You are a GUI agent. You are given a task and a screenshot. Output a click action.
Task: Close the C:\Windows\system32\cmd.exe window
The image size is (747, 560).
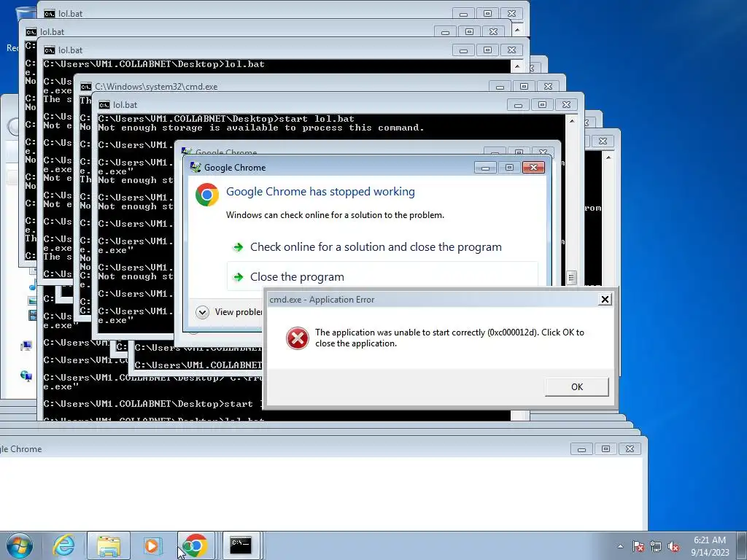(x=549, y=87)
